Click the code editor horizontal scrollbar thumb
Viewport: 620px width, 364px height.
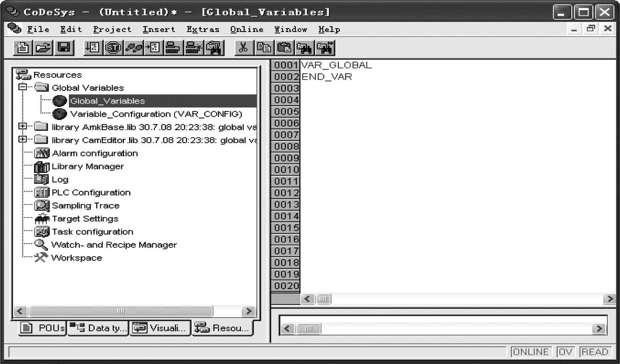pyautogui.click(x=323, y=299)
